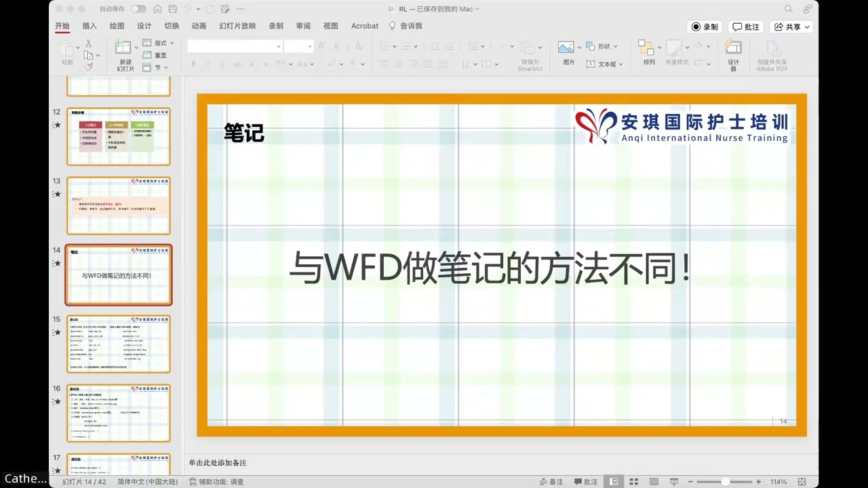Switch to Slide Sorter view icon
Viewport: 868px width, 488px height.
634,482
